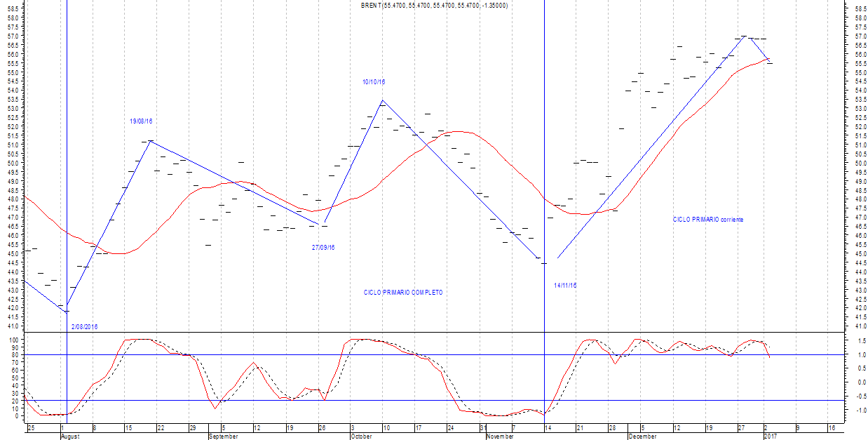The width and height of the screenshot is (868, 440).
Task: Select the 10/10/16 peak date label
Action: coord(374,82)
